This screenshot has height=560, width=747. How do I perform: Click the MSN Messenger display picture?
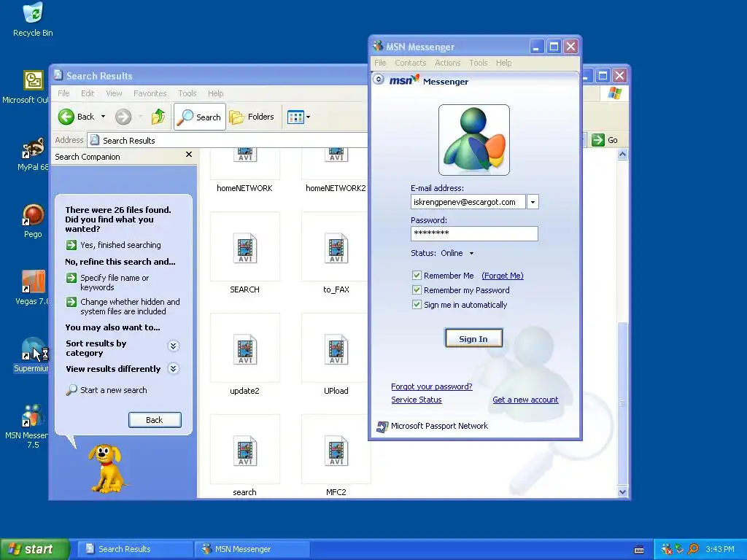point(474,140)
